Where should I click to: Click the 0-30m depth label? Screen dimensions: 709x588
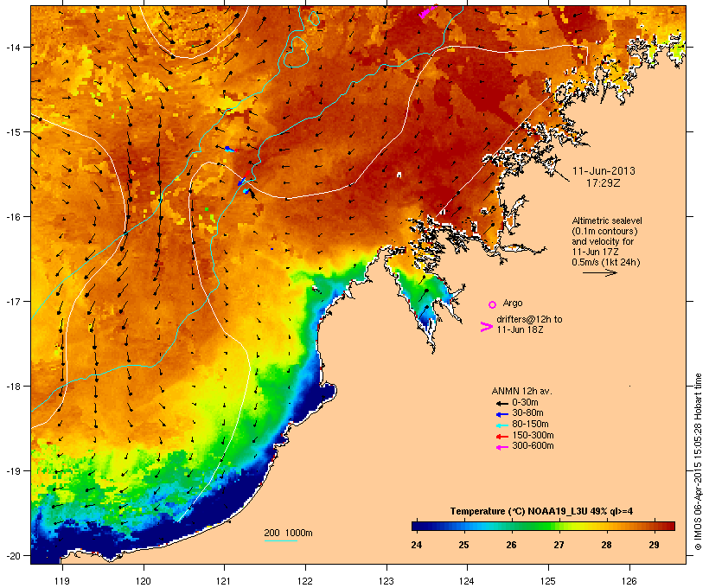[x=525, y=403]
